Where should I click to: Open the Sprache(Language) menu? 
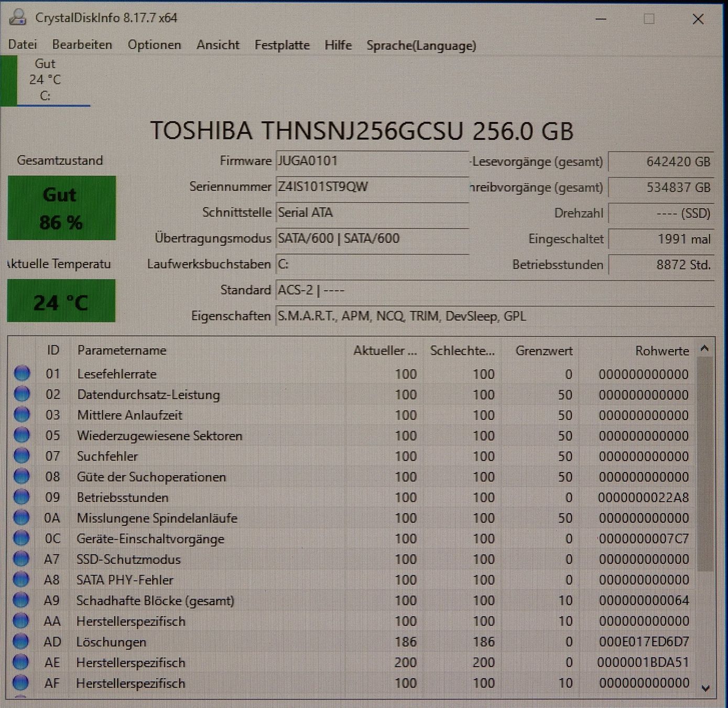[x=421, y=46]
